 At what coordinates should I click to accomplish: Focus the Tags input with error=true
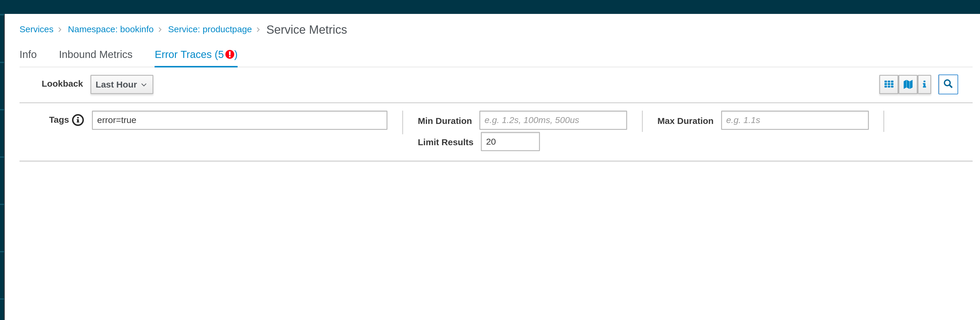coord(239,120)
